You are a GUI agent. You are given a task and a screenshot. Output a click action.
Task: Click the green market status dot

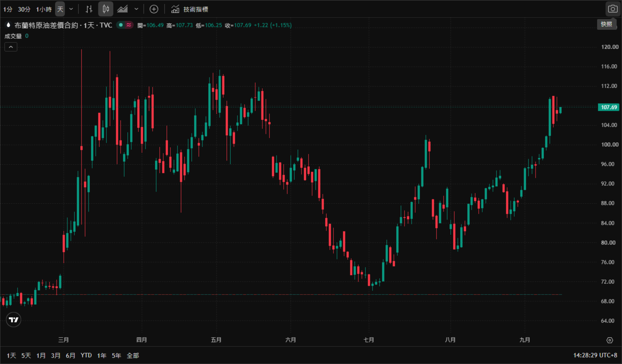(x=121, y=25)
